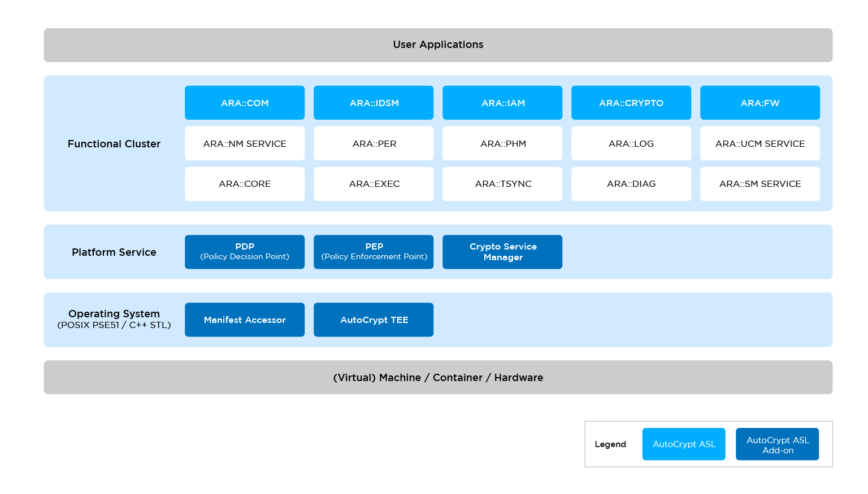Click the User Applications bar

click(438, 45)
